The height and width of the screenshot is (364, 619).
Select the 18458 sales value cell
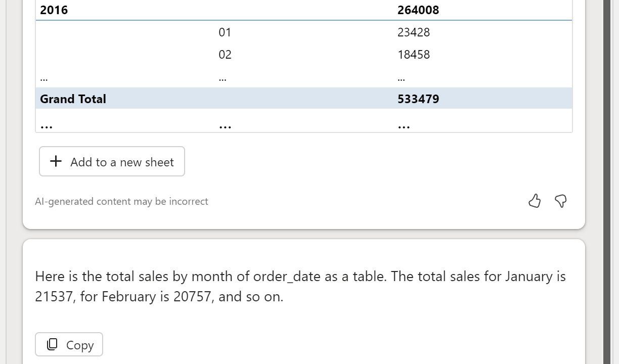pos(414,55)
